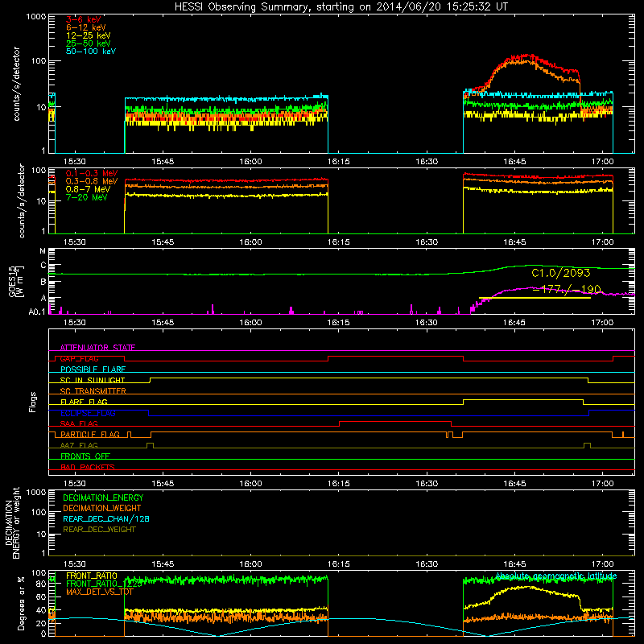
Task: Select the SAA_FLAG label
Action: (x=79, y=423)
